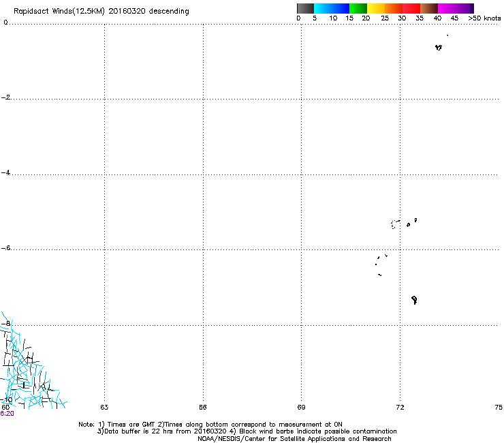Click the yellow 20-25 knots legend color

click(x=376, y=8)
